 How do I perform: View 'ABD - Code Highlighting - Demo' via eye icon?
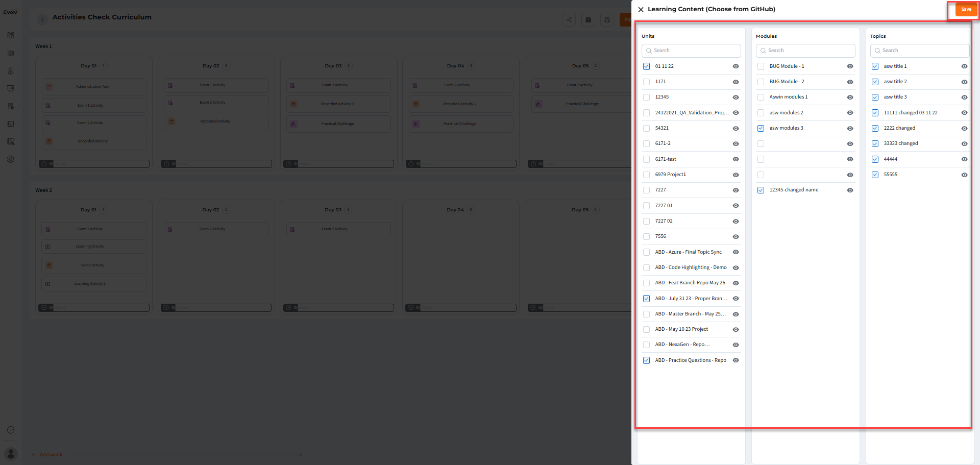(x=736, y=267)
